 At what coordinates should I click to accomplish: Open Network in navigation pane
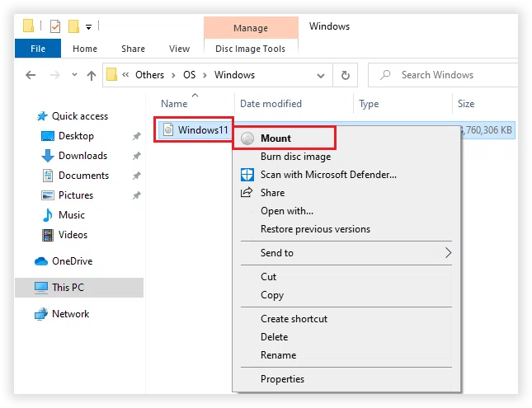tap(70, 314)
